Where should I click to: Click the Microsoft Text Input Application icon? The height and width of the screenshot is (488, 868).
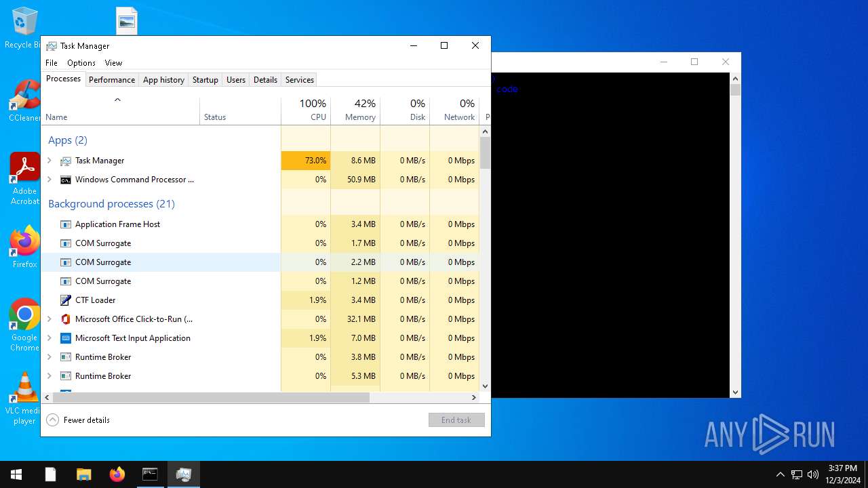tap(66, 338)
